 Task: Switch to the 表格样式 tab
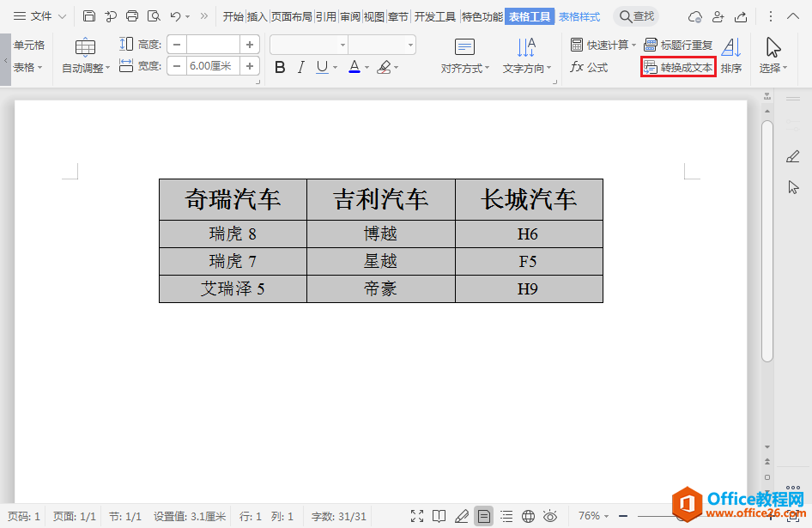tap(579, 17)
